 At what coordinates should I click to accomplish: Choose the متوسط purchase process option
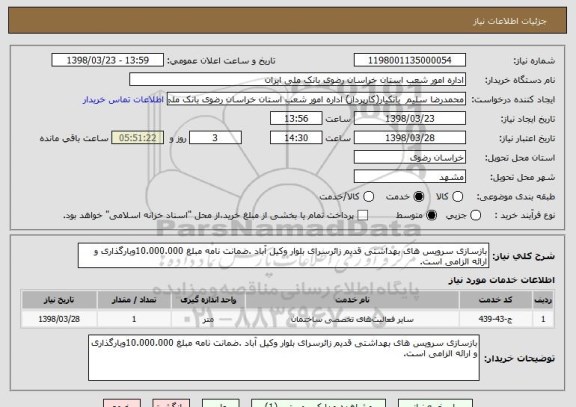[x=432, y=216]
